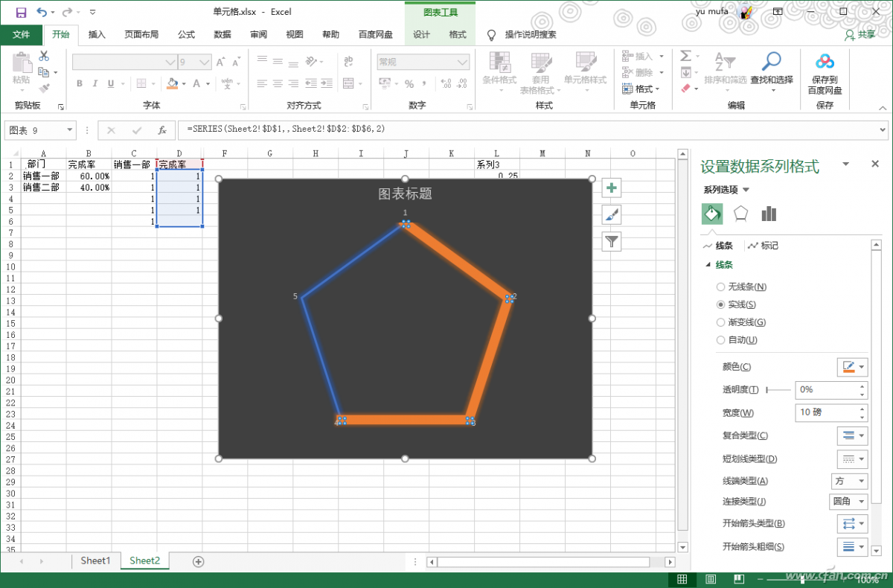Viewport: 893px width, 588px height.
Task: Click Page Layout view icon in status bar
Action: click(x=711, y=579)
